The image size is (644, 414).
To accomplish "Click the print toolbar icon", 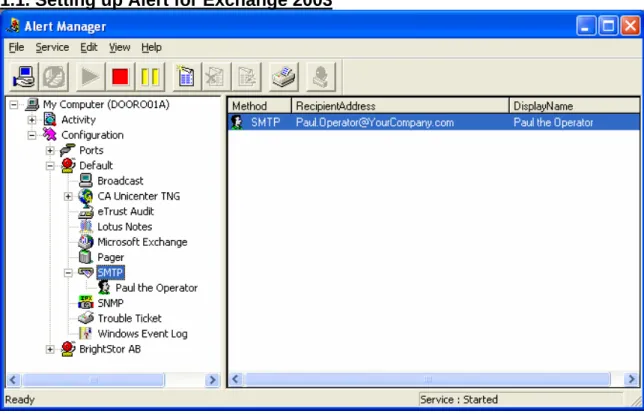I will click(x=283, y=77).
